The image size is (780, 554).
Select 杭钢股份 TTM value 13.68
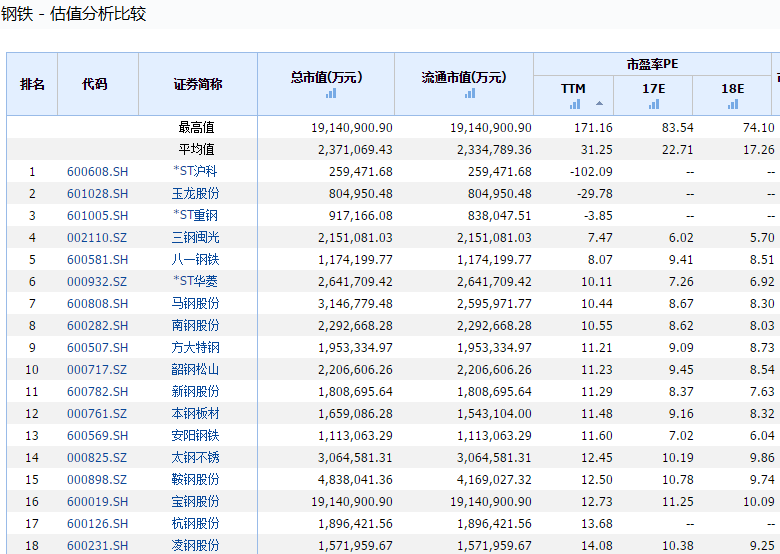tap(597, 524)
